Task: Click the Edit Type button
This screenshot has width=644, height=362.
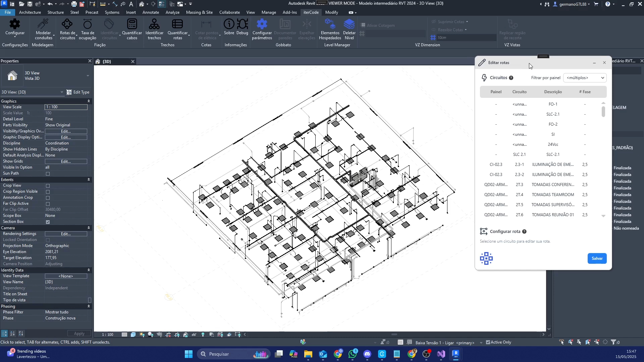Action: click(x=78, y=92)
